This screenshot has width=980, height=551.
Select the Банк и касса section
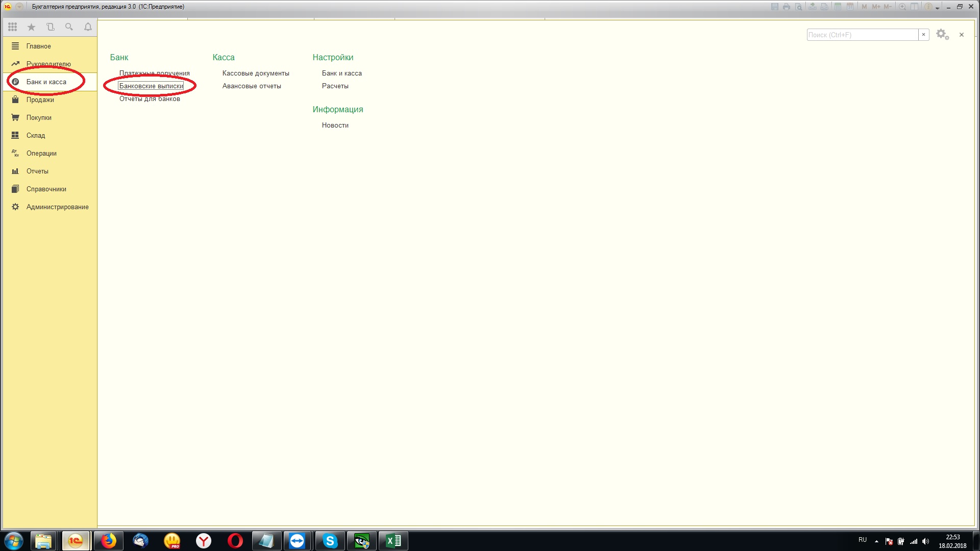[x=46, y=82]
